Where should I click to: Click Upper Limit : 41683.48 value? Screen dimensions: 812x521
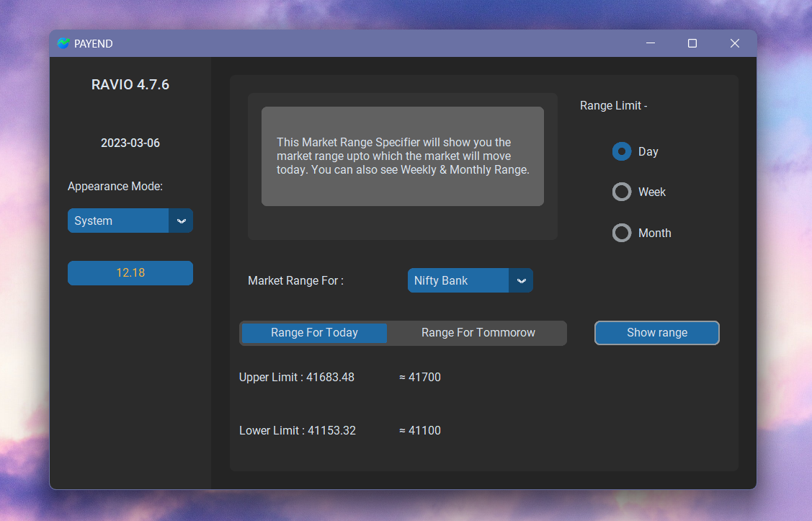point(297,377)
